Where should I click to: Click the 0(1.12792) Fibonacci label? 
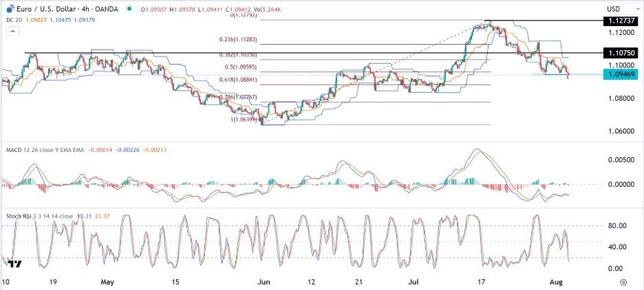244,16
